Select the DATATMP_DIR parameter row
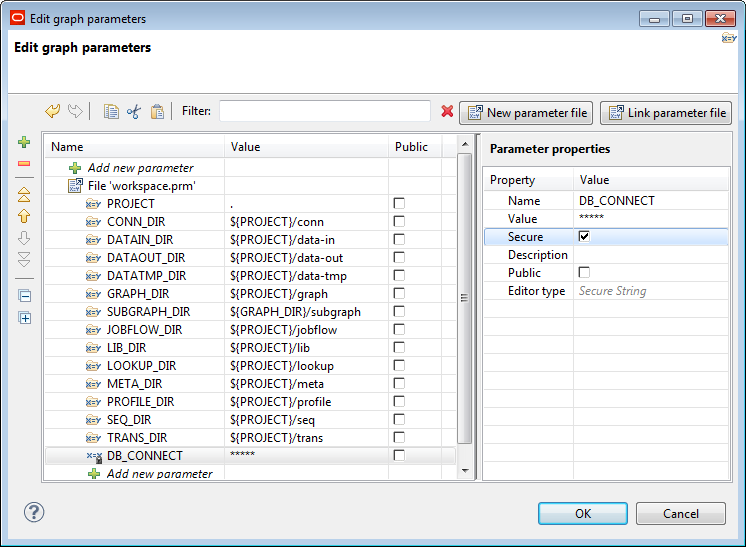Viewport: 746px width, 547px height. tap(250, 276)
